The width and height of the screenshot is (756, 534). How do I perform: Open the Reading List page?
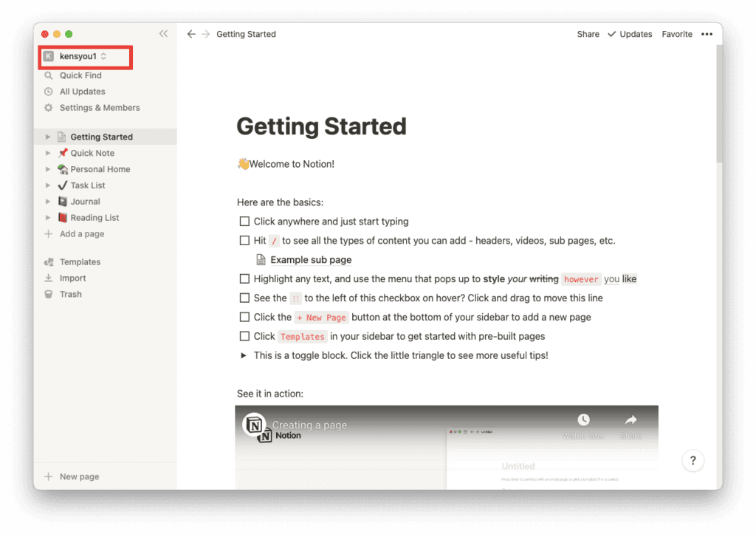point(94,218)
